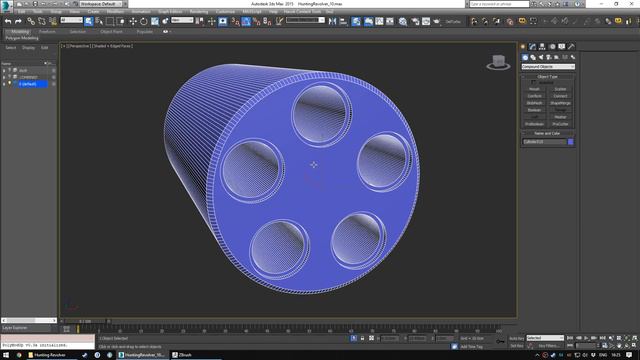Screen dimensions: 640x360
Task: Activate the Select and Scale tool
Action: point(155,21)
